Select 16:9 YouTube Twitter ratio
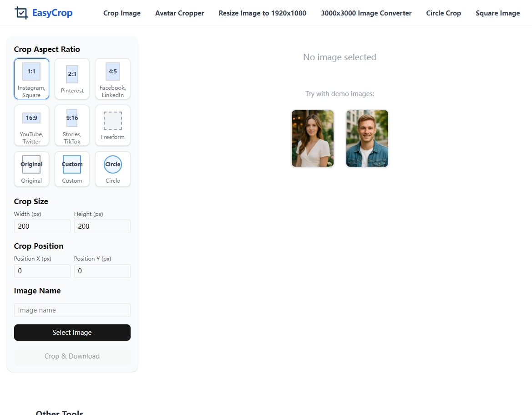Screen dimensions: 532x415 click(31, 125)
